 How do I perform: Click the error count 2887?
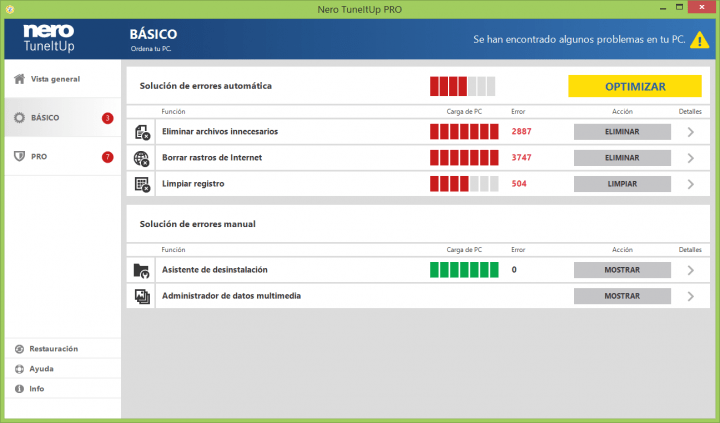pyautogui.click(x=521, y=132)
